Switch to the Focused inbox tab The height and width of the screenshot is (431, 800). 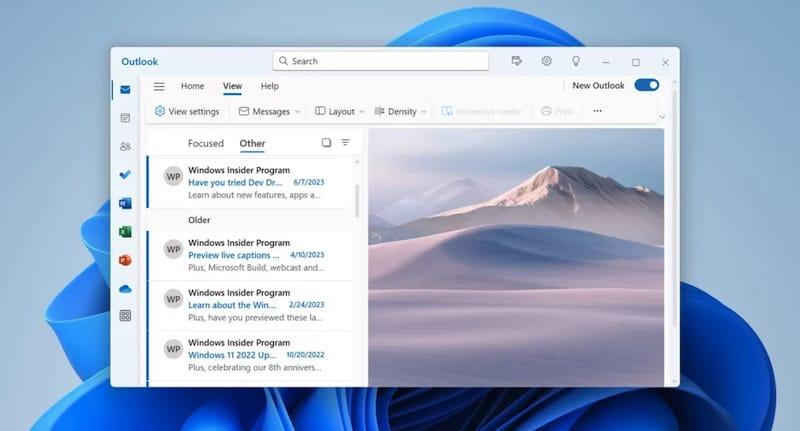click(x=206, y=143)
